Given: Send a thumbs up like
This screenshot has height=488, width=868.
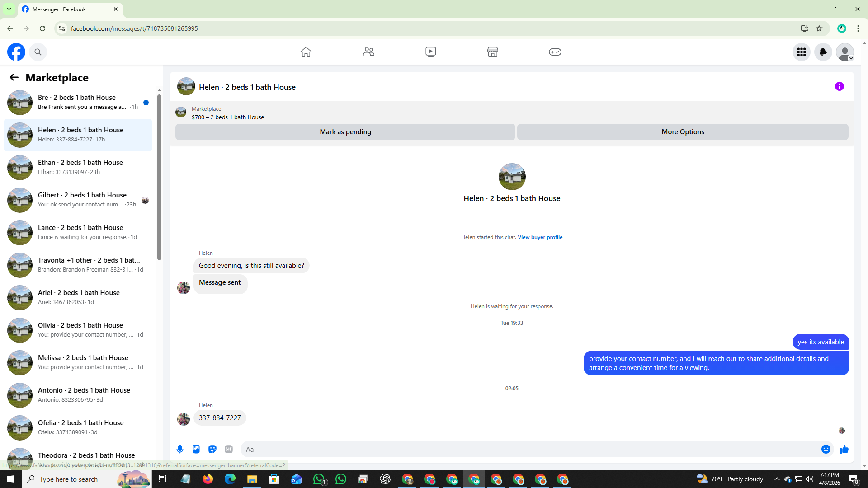Looking at the screenshot, I should pos(844,449).
